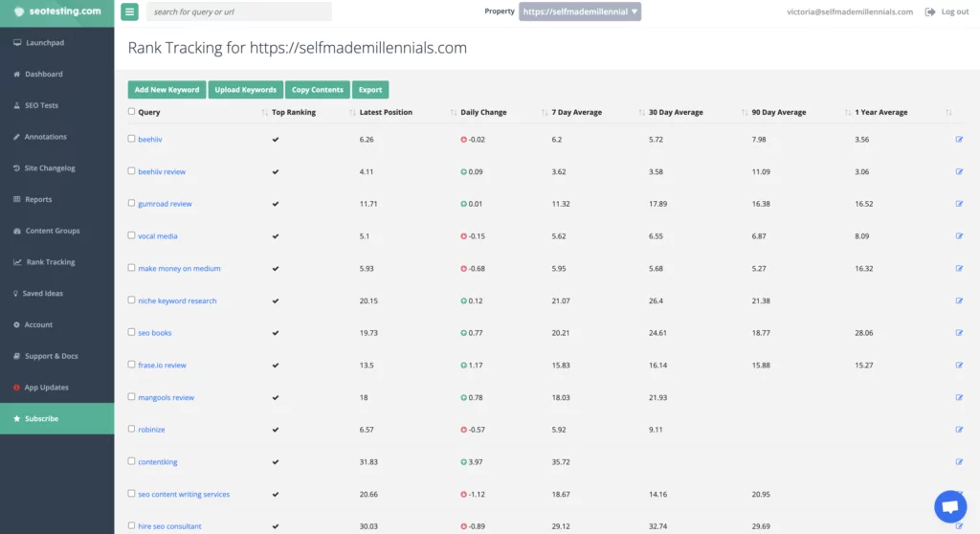Click the edit icon for mangools review row
Viewport: 980px width, 534px height.
click(x=959, y=397)
